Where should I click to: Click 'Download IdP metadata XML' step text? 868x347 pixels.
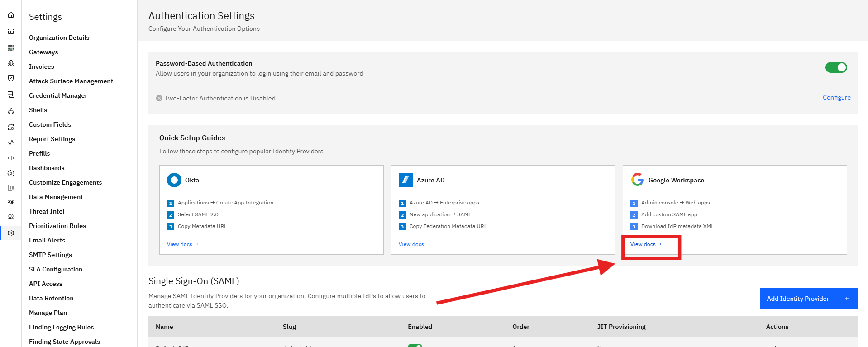click(x=677, y=226)
